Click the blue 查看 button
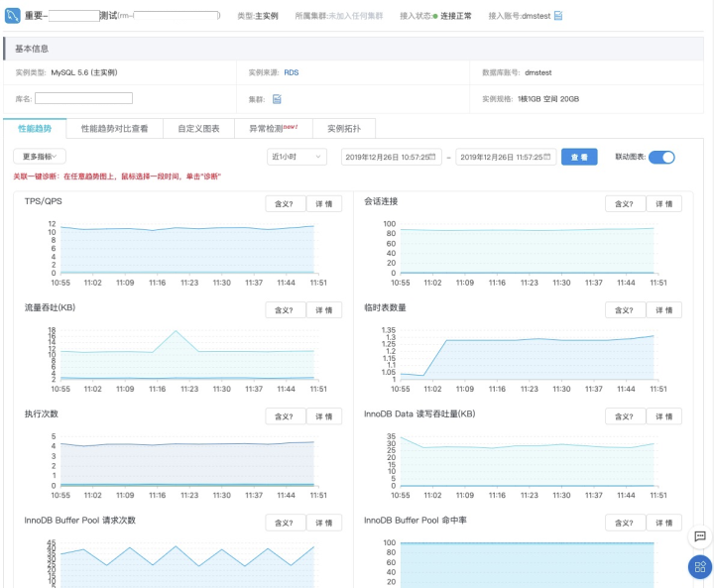Viewport: 714px width, 588px height. pyautogui.click(x=579, y=157)
